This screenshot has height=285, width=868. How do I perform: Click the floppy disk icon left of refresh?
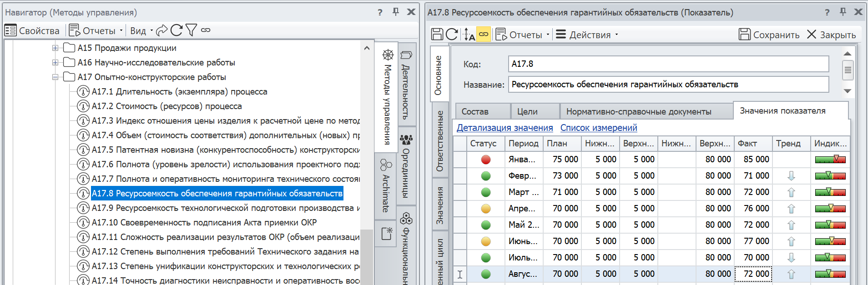coord(437,35)
